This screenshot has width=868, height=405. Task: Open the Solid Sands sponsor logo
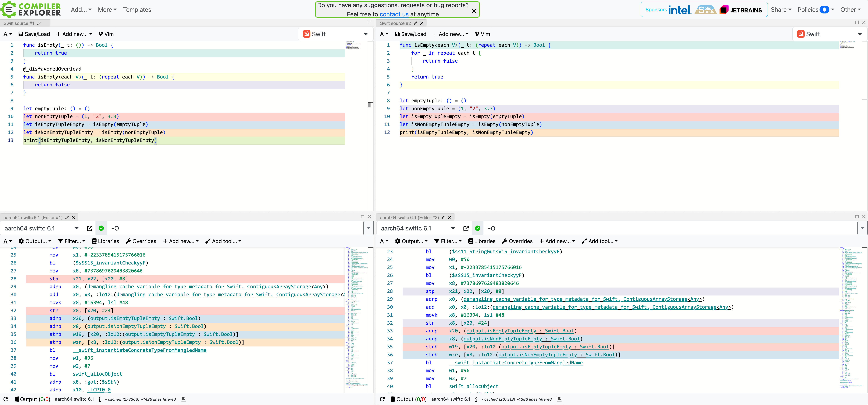pyautogui.click(x=706, y=10)
